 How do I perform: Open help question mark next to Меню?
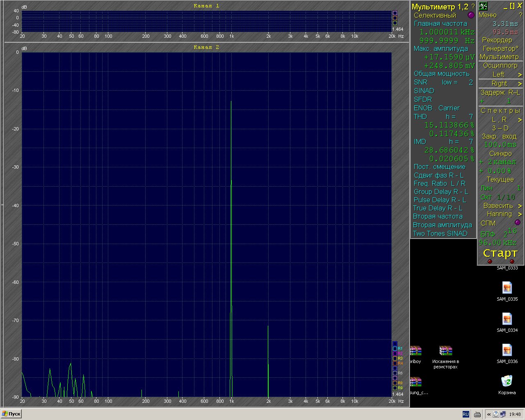pos(520,15)
